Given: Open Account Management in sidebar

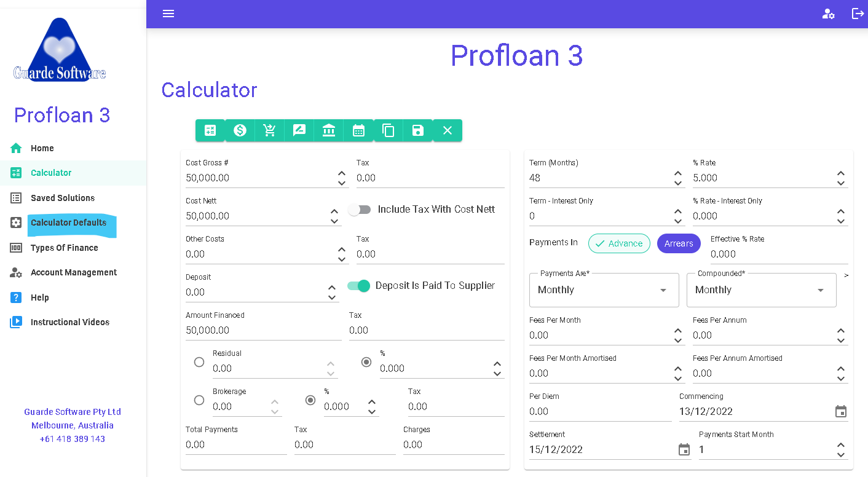Looking at the screenshot, I should 73,272.
